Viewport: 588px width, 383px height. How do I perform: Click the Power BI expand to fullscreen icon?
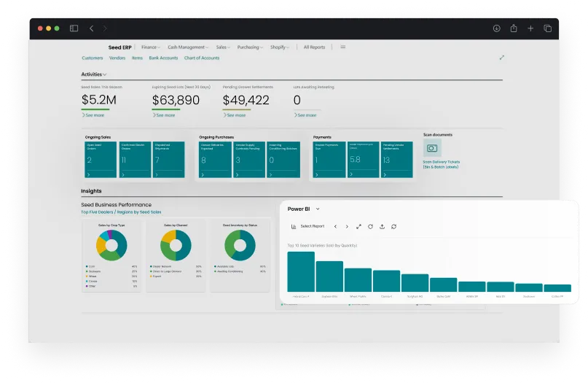(x=358, y=226)
